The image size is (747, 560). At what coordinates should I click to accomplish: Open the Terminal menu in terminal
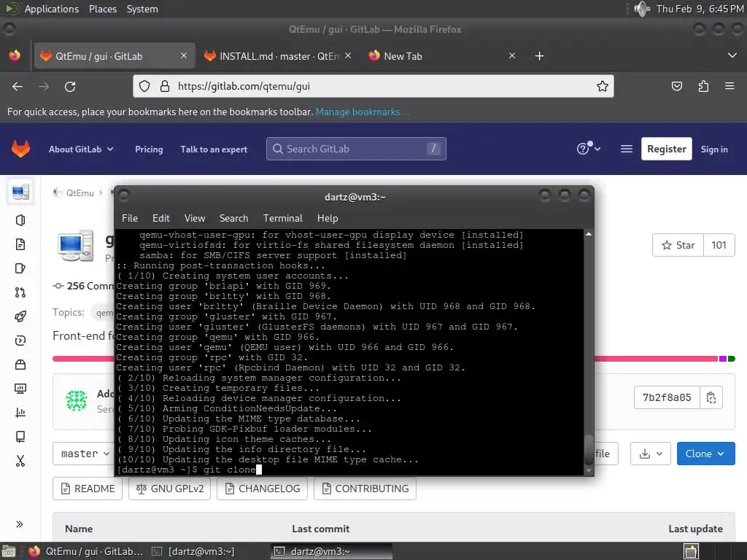[282, 218]
